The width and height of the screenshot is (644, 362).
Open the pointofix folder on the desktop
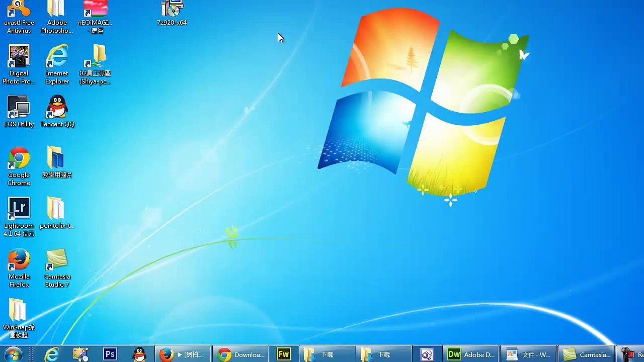pos(57,213)
